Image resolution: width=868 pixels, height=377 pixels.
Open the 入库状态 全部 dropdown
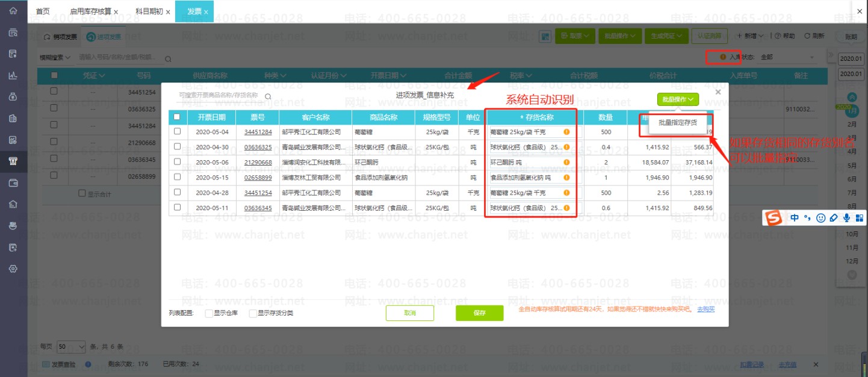[787, 58]
